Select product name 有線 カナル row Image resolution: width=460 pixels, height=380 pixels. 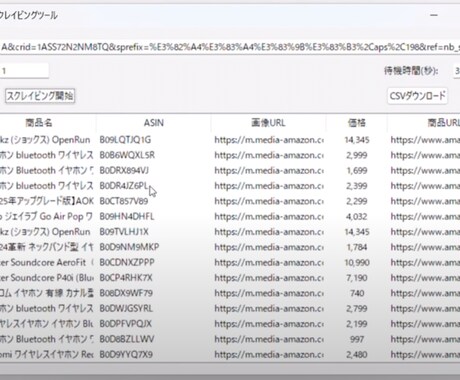click(x=47, y=293)
